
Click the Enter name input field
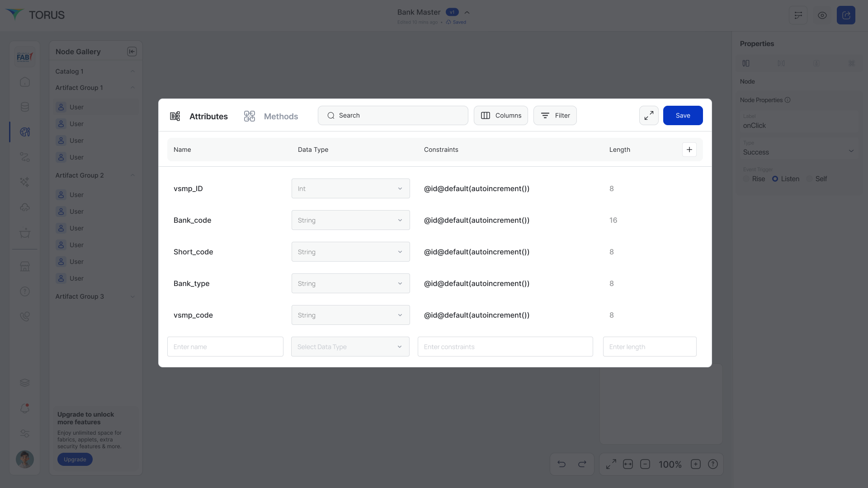(225, 347)
